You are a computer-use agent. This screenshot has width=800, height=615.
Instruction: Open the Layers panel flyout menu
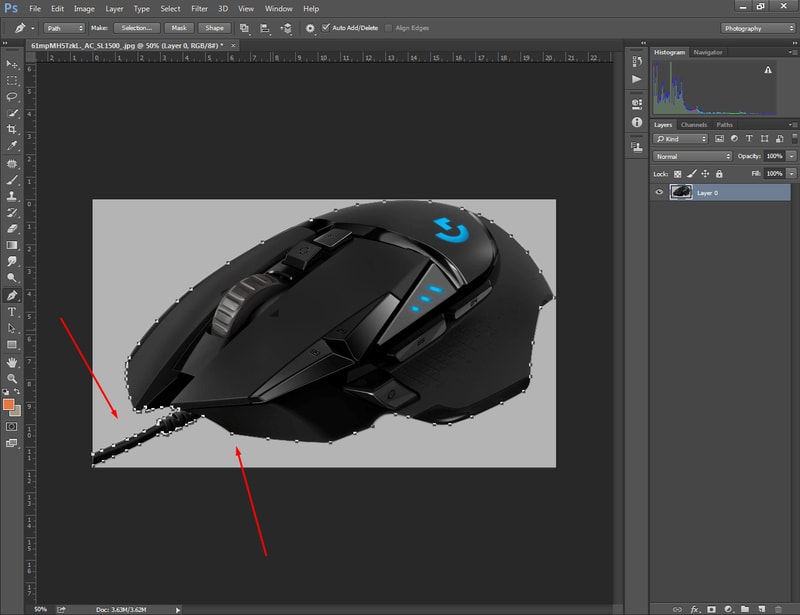792,125
